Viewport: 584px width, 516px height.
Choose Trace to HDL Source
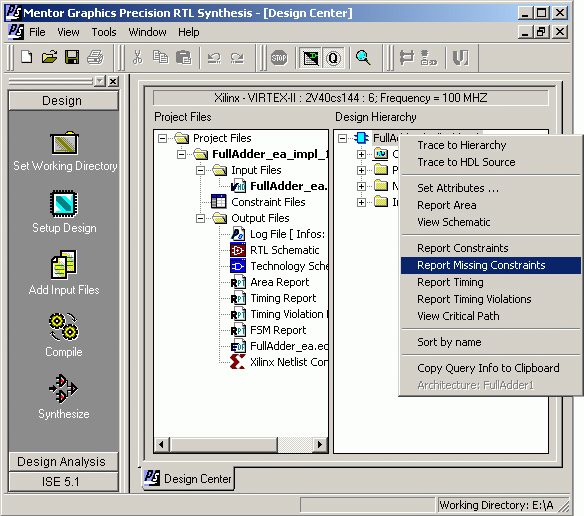point(491,162)
